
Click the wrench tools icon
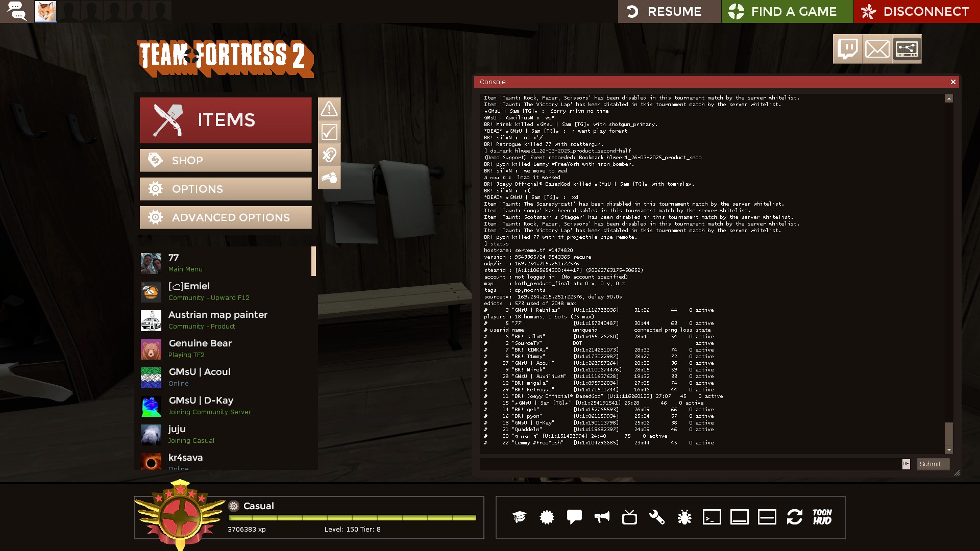657,517
